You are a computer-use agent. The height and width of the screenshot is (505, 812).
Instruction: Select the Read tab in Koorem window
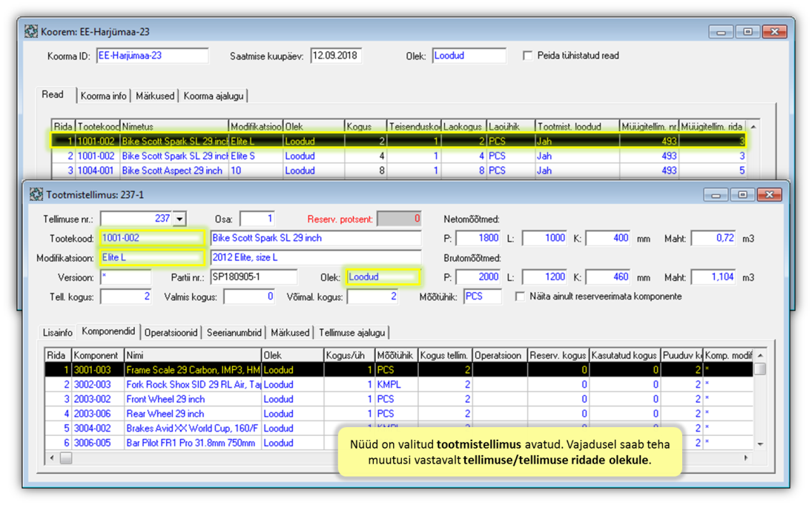tap(53, 94)
